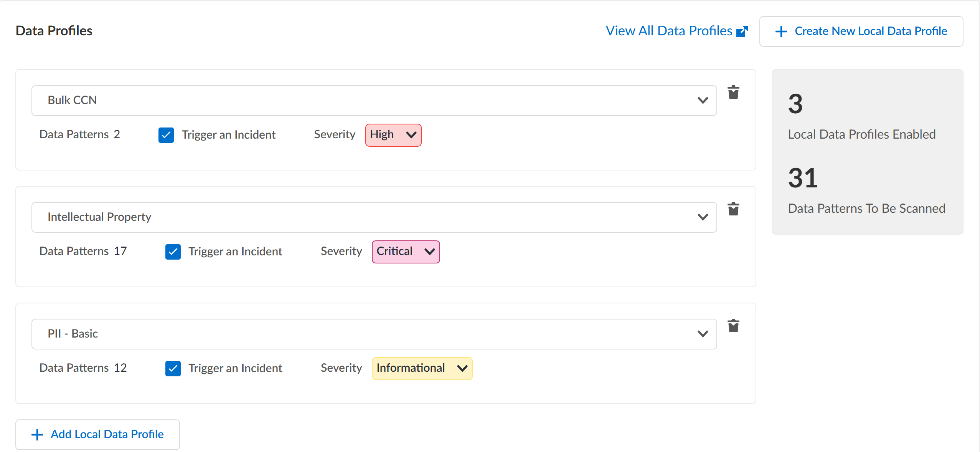
Task: Open the Bulk CCN profile dropdown
Action: click(374, 101)
